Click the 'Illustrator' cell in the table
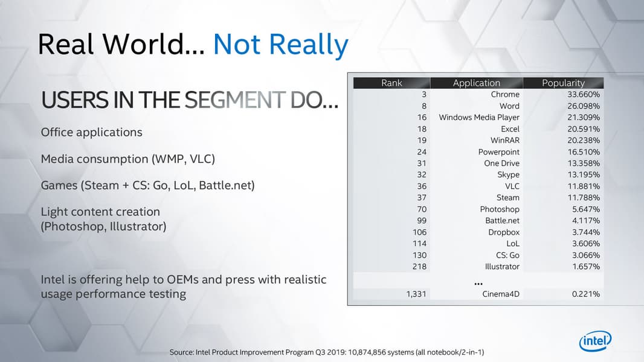Screen dimensions: 644x362 [502, 267]
